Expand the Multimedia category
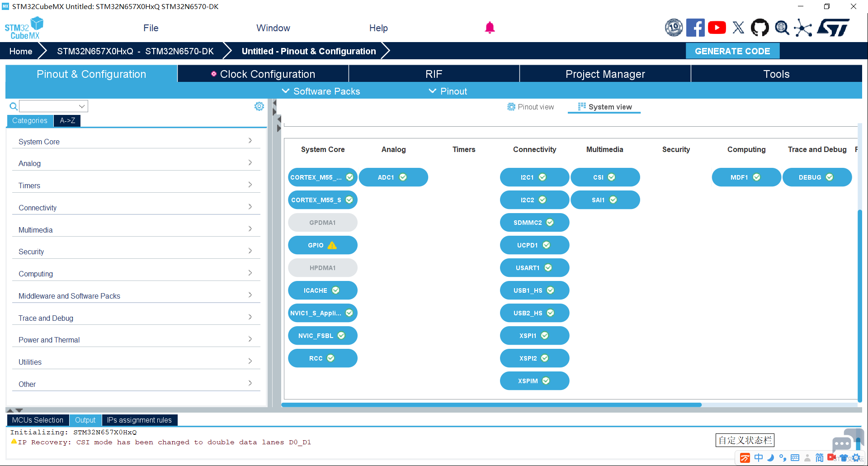The image size is (868, 466). (x=136, y=230)
